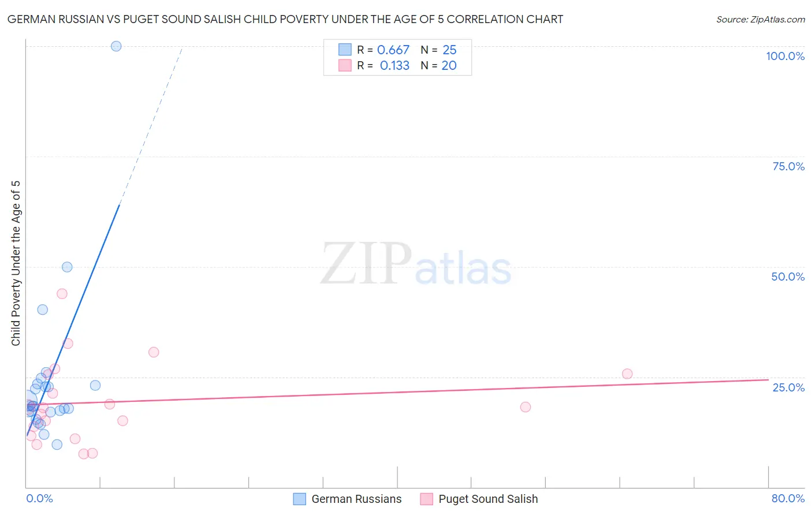Image resolution: width=812 pixels, height=515 pixels.
Task: Click the pink regression trend line
Action: coord(397,392)
